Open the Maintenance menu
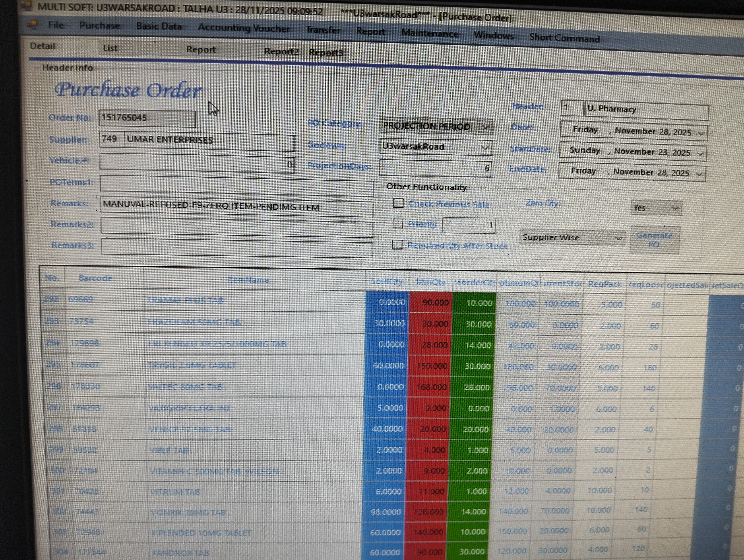Screen dimensions: 744x560 [429, 33]
